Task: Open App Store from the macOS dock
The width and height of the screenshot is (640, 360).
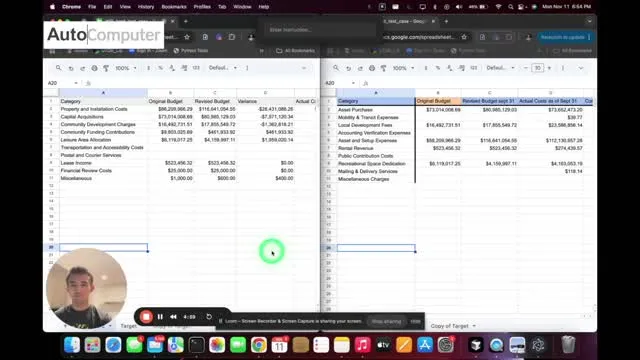Action: [425, 345]
